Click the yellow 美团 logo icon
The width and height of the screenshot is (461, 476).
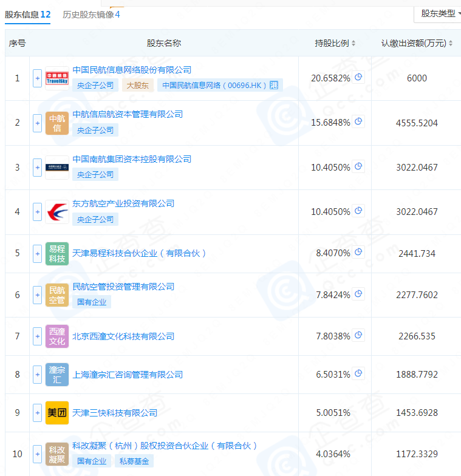57,413
